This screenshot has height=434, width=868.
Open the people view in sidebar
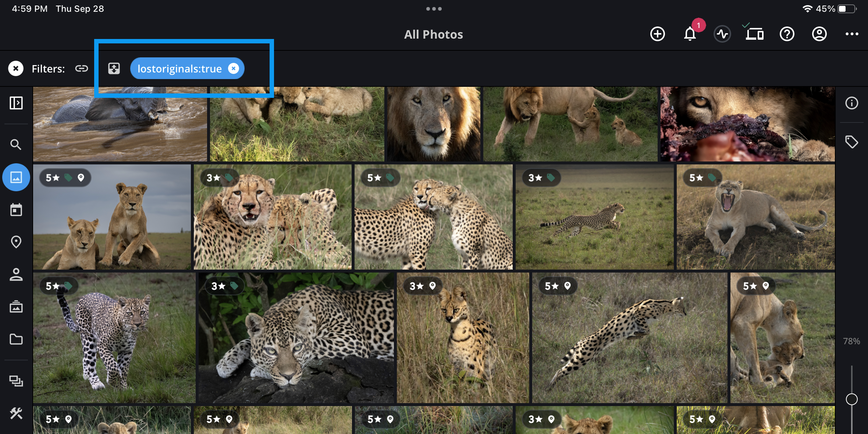coord(16,274)
